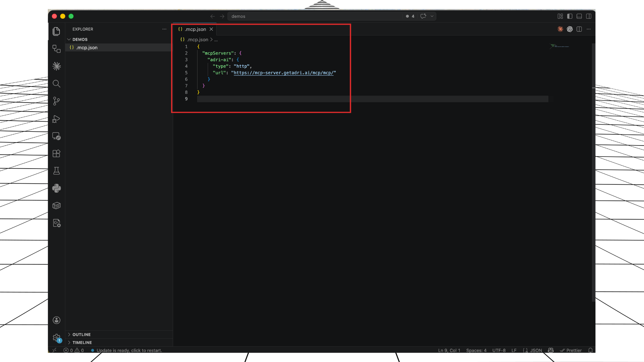Open the Python extension icon
644x362 pixels.
click(x=56, y=188)
